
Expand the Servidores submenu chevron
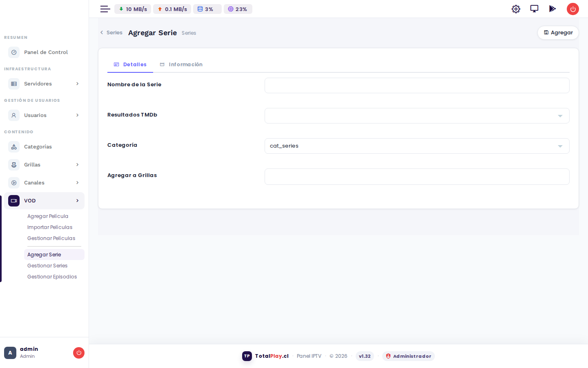77,84
